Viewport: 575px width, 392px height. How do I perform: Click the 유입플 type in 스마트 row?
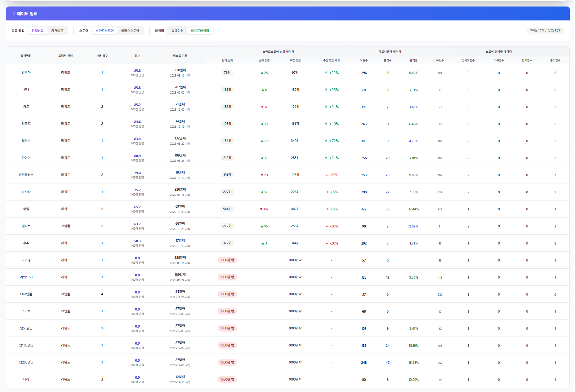coord(65,311)
